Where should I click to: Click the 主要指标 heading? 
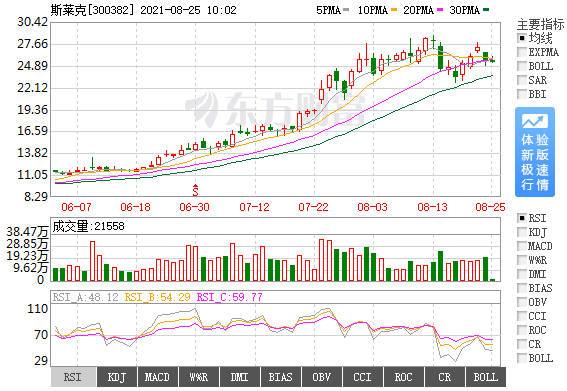point(541,24)
